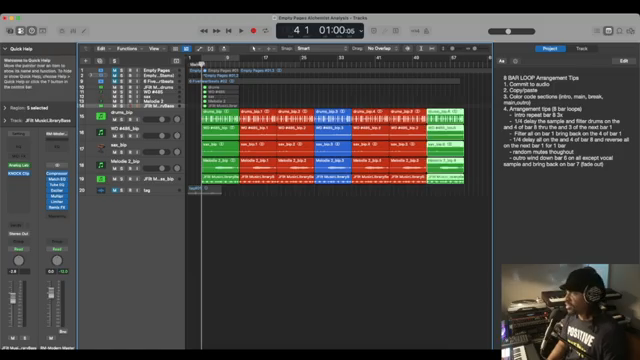640x360 pixels.
Task: Solo the drums_bip track
Action: coord(121,120)
